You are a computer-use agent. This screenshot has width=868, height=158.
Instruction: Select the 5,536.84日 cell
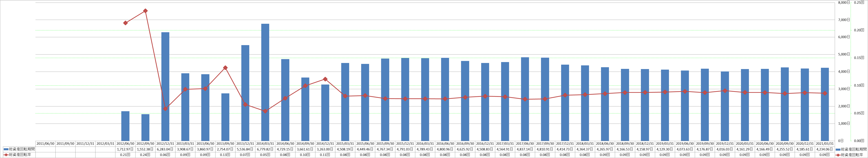245,149
